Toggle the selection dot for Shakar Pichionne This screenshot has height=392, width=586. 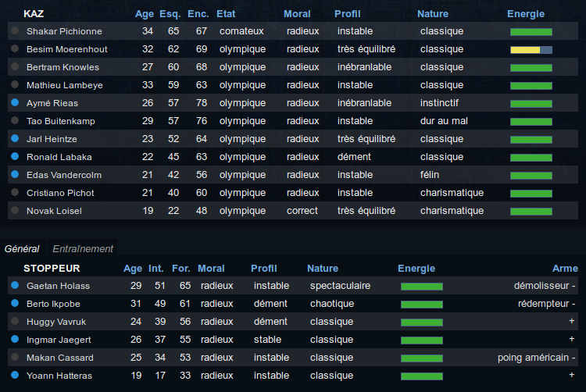(x=15, y=30)
